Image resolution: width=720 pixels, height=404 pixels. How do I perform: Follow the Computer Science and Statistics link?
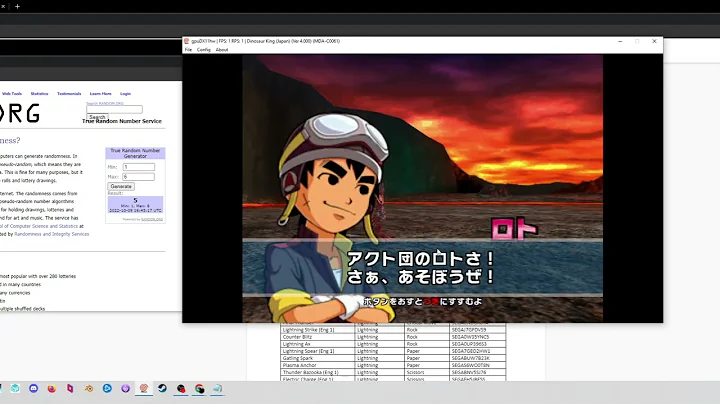41,226
